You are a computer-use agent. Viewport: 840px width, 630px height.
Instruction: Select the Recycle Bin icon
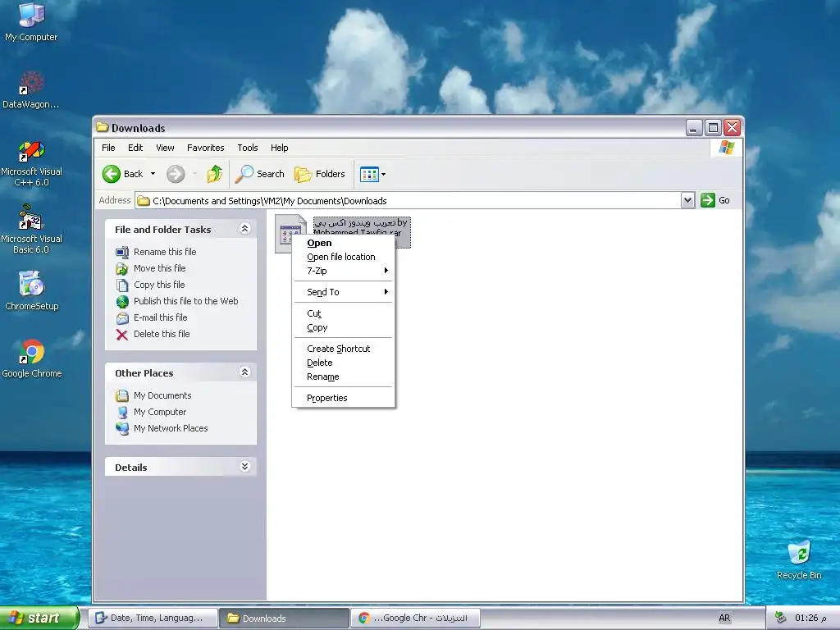799,560
